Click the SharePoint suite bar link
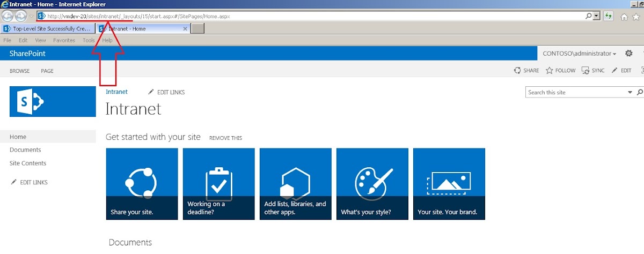644x254 pixels. tap(27, 54)
